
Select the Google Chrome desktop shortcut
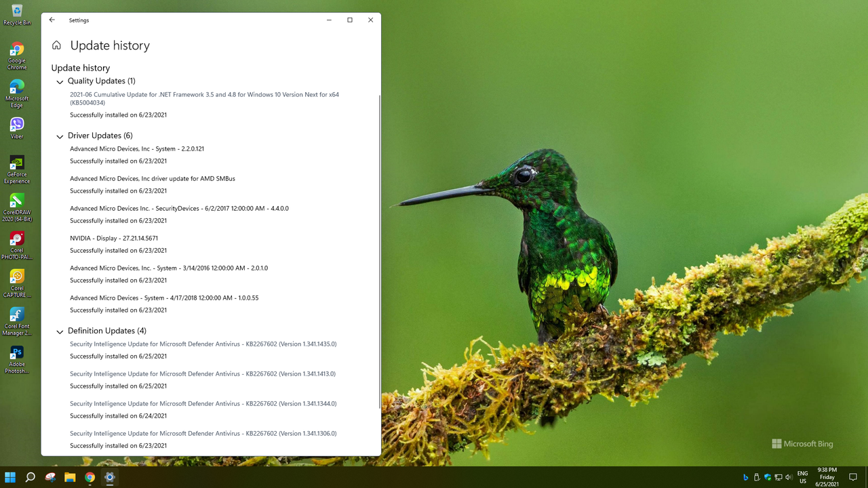[x=17, y=56]
